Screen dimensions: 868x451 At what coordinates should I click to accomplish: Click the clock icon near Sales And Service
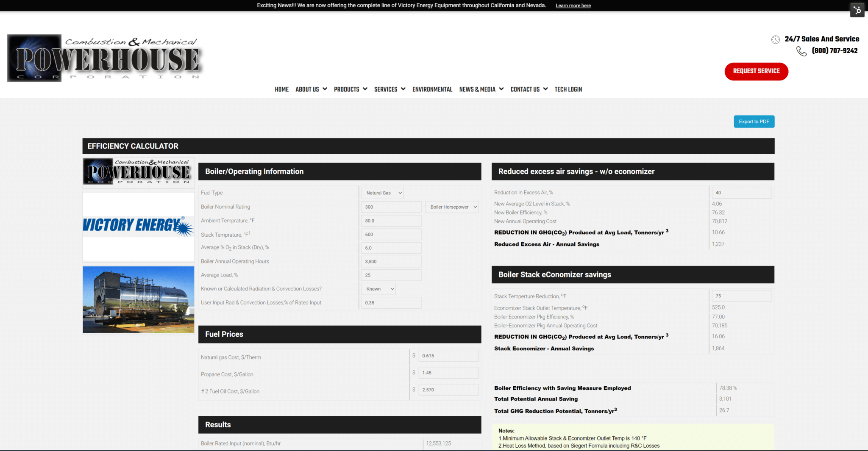775,40
